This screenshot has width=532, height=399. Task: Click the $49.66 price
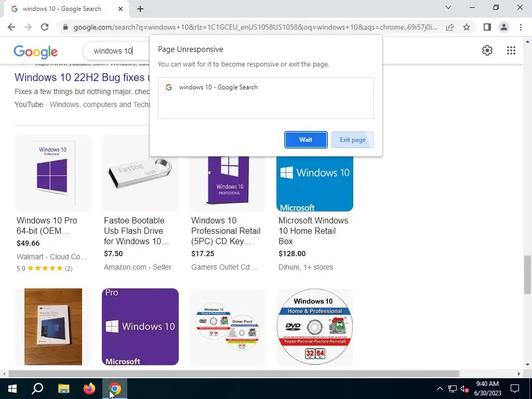click(28, 243)
